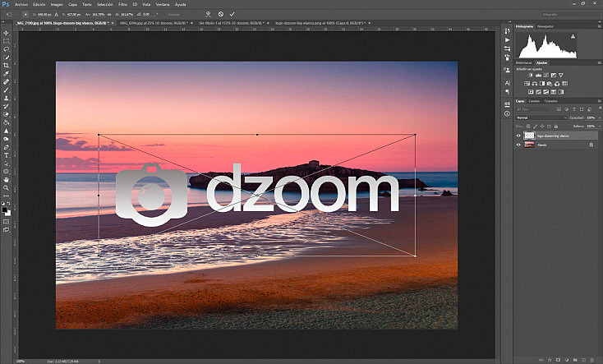This screenshot has height=364, width=603.
Task: Select the Dodge tool
Action: pos(6,139)
